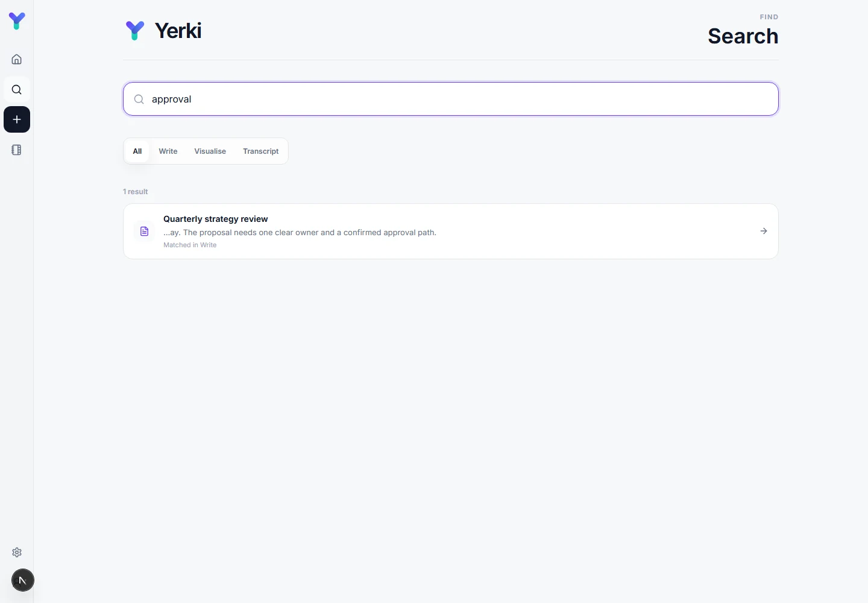This screenshot has width=868, height=603.
Task: Click the Yerki logo in the sidebar
Action: click(x=17, y=21)
